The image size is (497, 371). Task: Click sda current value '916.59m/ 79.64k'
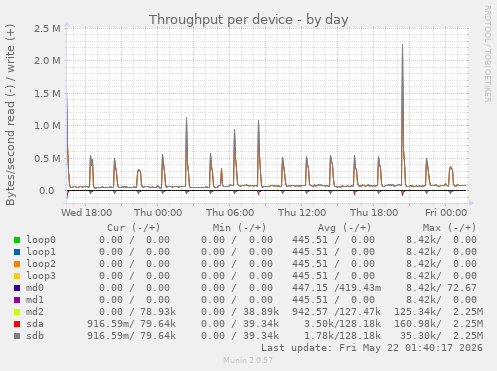[x=131, y=324]
